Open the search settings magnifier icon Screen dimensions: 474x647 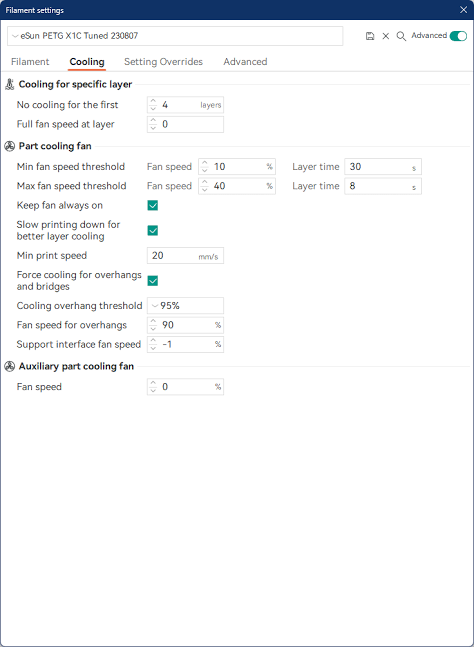tap(401, 36)
